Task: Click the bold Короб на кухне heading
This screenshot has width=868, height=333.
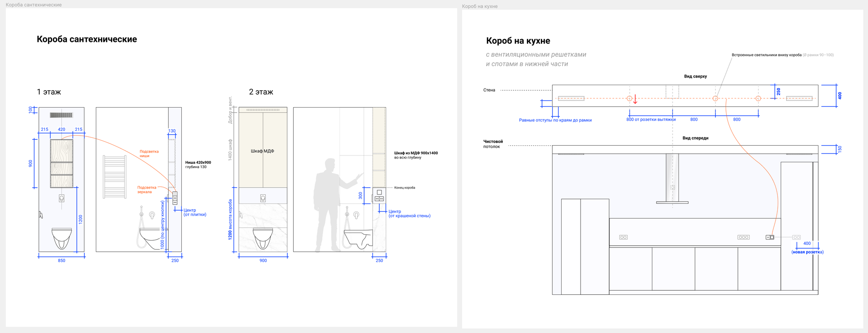Action: coord(518,41)
